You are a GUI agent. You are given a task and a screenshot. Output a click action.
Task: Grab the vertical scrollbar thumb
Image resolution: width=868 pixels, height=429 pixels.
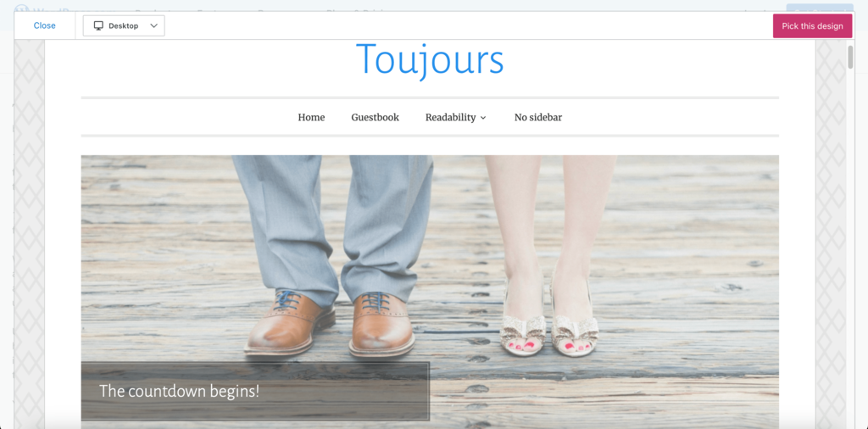pos(850,57)
